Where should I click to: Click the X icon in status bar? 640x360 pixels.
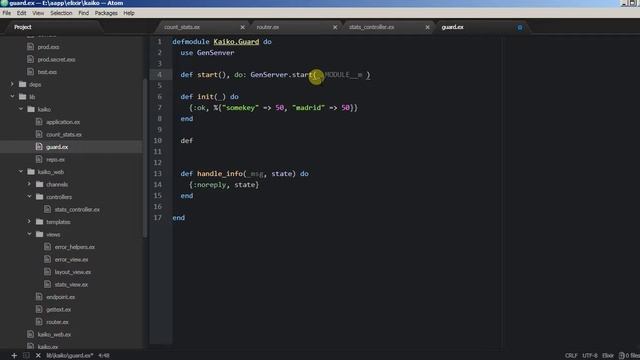click(x=38, y=356)
